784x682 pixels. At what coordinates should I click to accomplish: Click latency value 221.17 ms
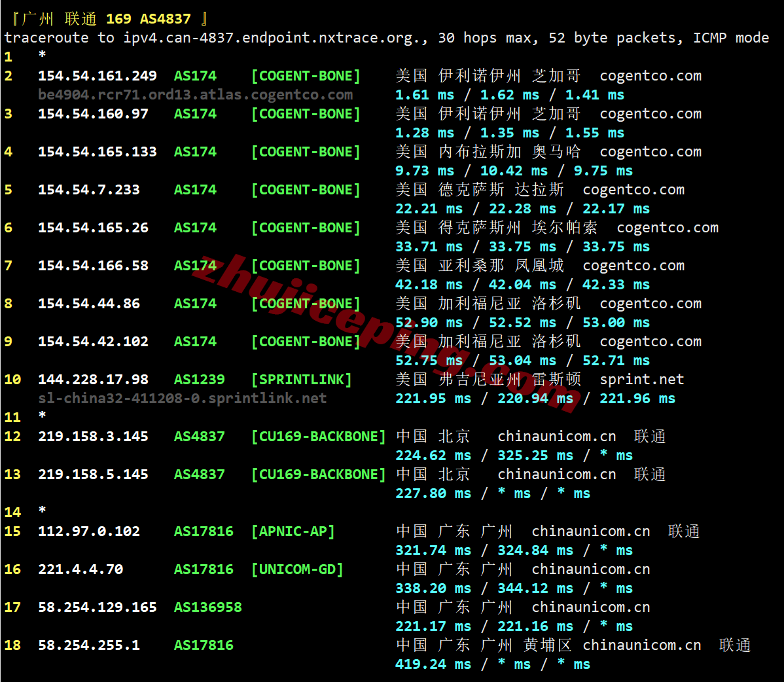click(x=433, y=626)
